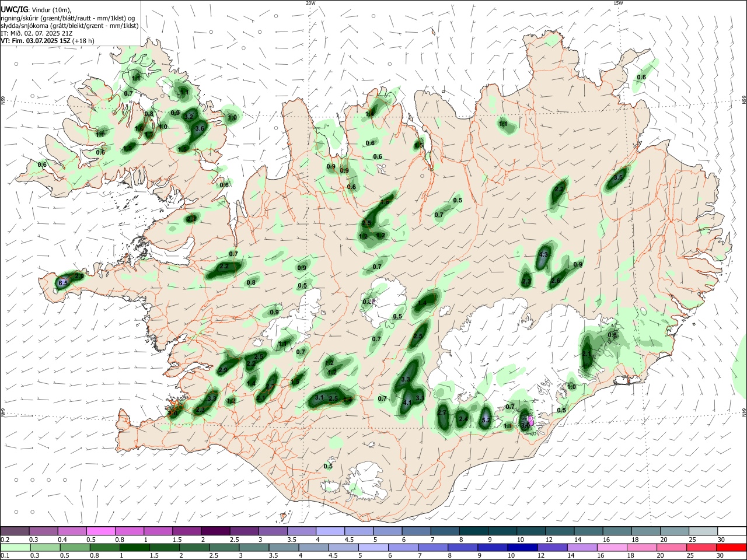
Task: Click the '0.2' label in the upper legend
Action: click(5, 540)
